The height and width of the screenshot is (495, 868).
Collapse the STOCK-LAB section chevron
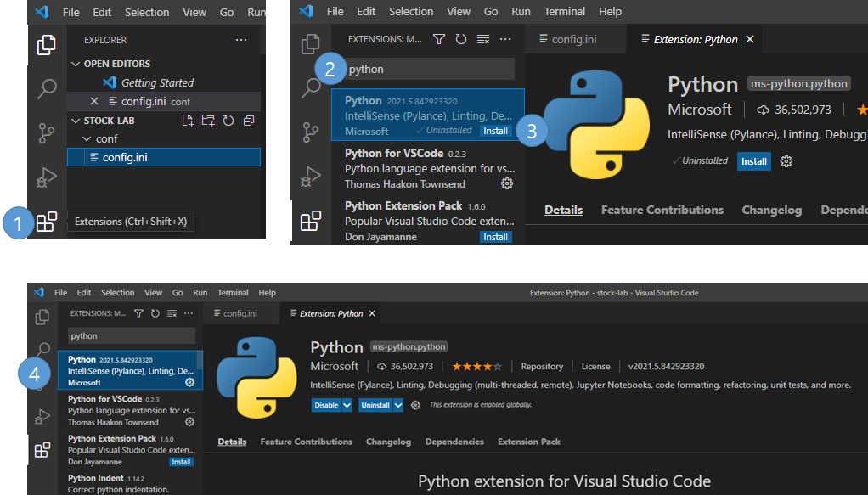[x=76, y=121]
